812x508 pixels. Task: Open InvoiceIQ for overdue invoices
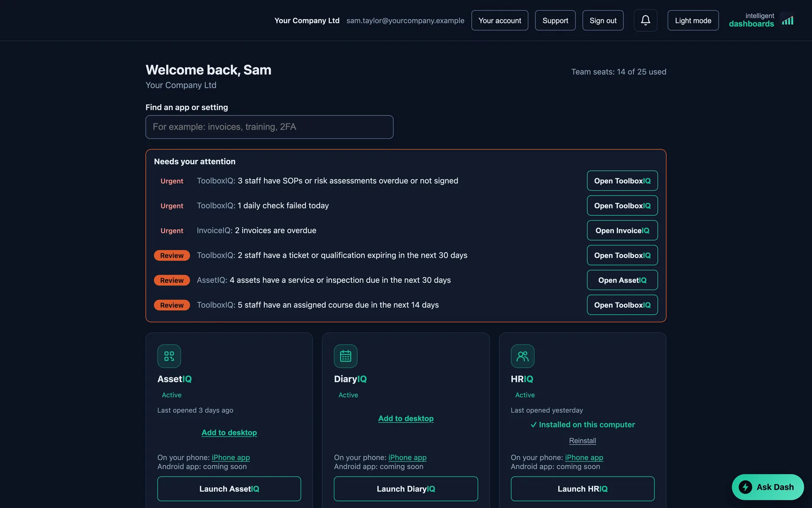(622, 230)
